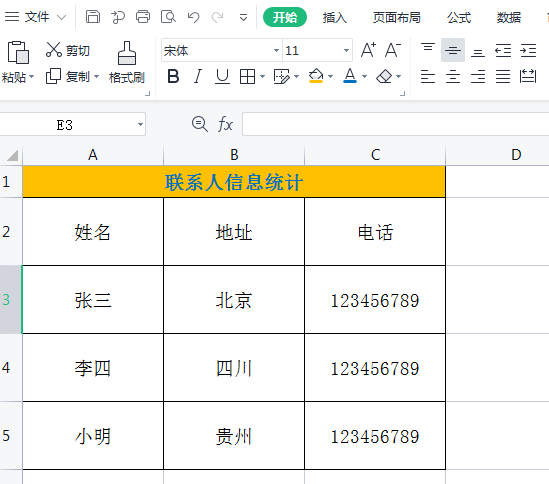This screenshot has height=484, width=549.
Task: Toggle Italic formatting
Action: click(198, 76)
